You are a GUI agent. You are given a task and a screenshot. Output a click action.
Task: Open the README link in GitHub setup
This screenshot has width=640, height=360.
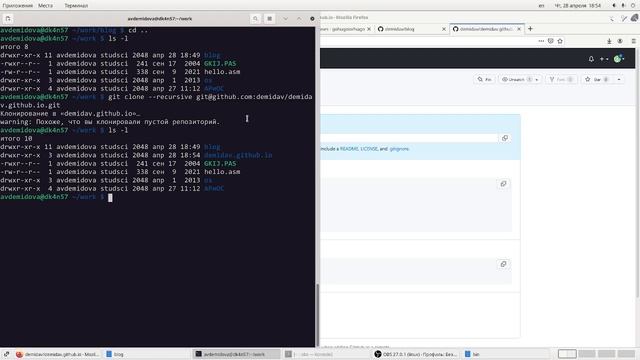(349, 149)
